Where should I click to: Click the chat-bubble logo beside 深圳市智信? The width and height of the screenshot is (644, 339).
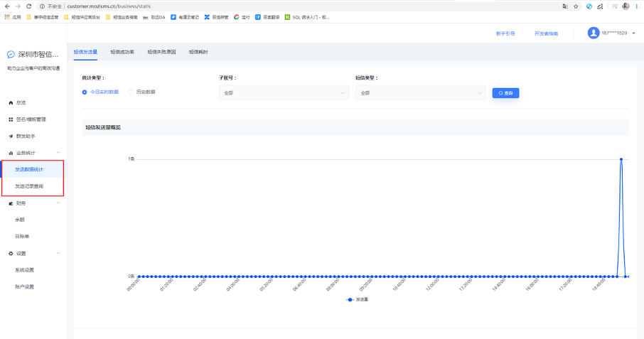click(11, 54)
